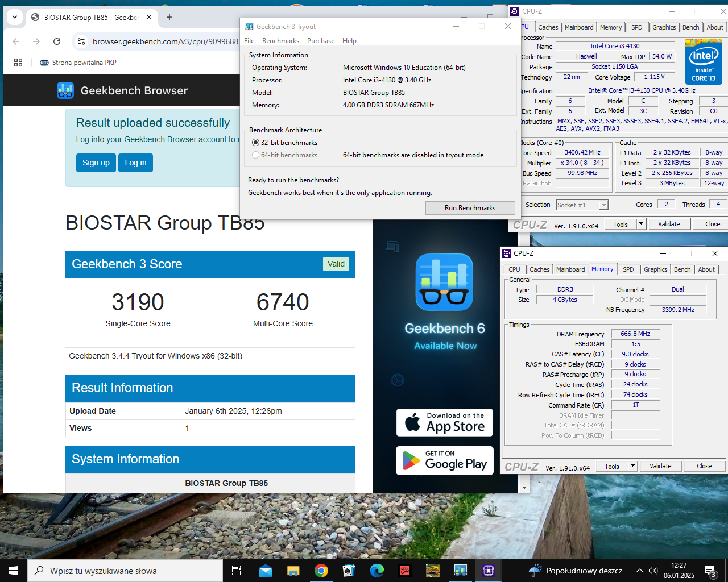The width and height of the screenshot is (728, 582).
Task: Open Chrome tab search chevron
Action: point(15,17)
